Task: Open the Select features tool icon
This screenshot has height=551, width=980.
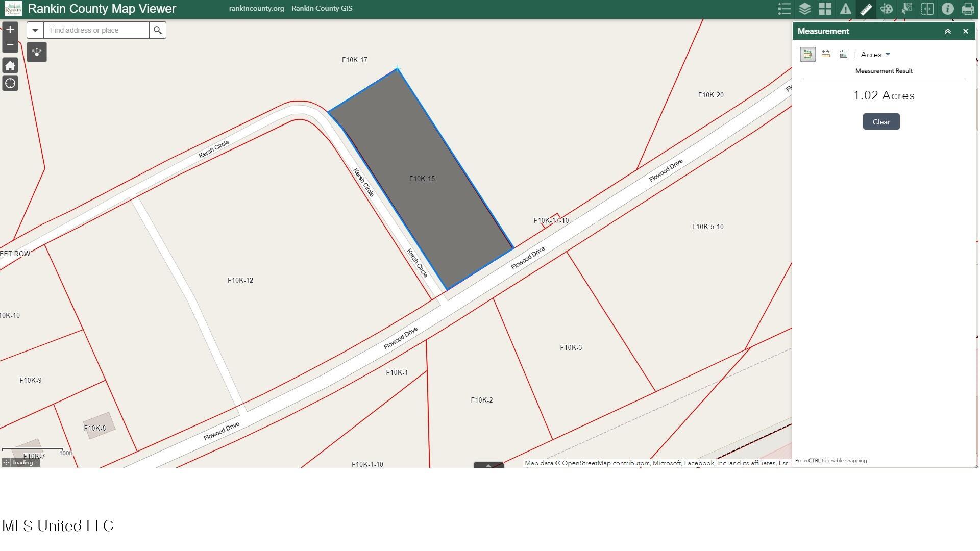Action: point(907,9)
